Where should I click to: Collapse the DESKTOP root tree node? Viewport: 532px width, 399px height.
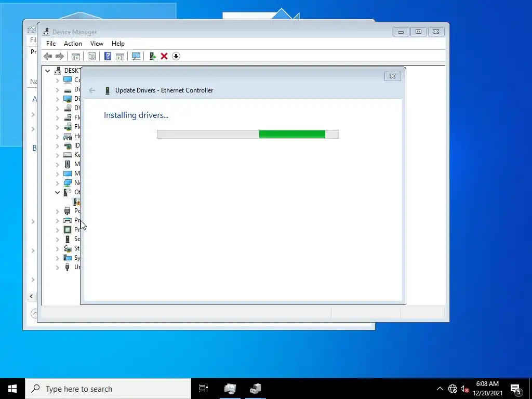[x=47, y=71]
